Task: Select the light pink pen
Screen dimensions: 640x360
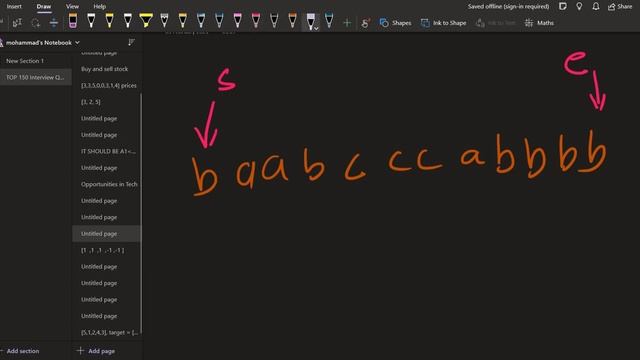Action: [x=238, y=20]
